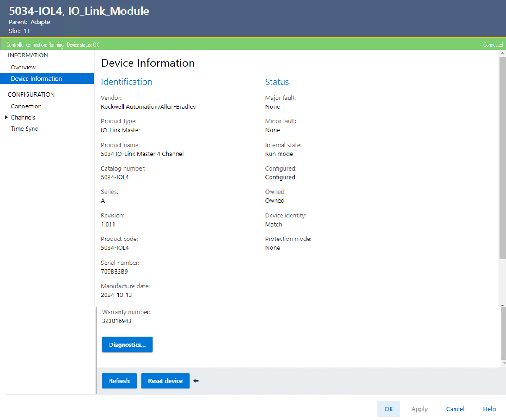Select Device Information in sidebar
Screen dimensions: 506x420
point(36,78)
